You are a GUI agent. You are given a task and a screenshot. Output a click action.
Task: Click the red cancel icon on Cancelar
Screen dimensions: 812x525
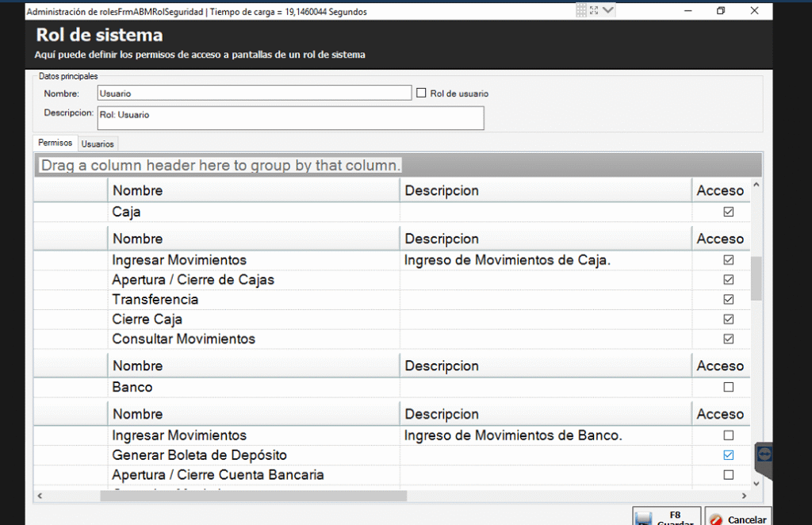pyautogui.click(x=716, y=519)
